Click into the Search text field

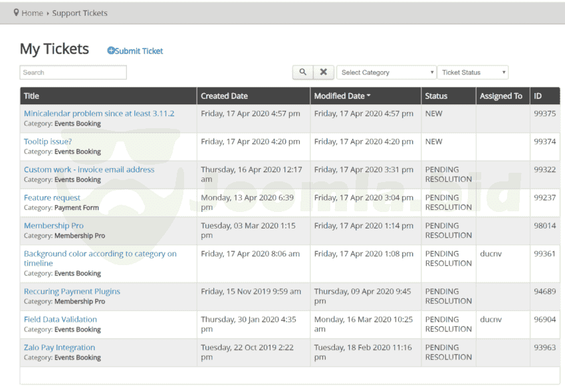point(73,72)
